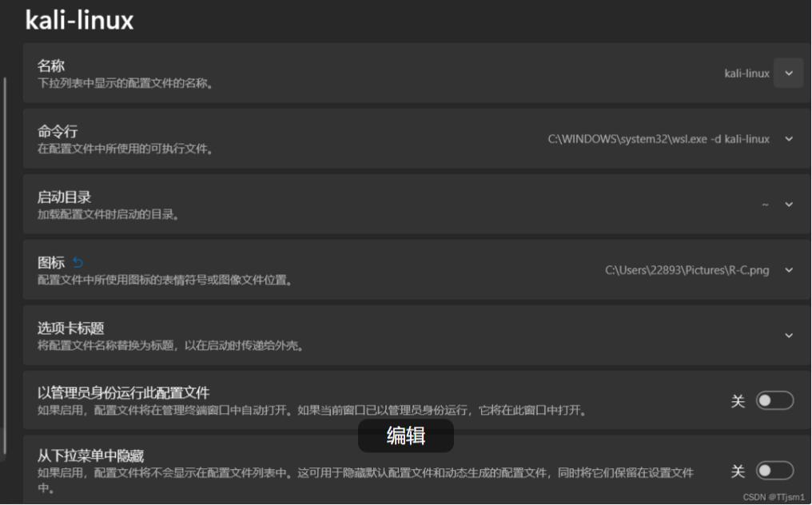
Task: Click the wsl.exe -d kali-linux command value
Action: (659, 139)
